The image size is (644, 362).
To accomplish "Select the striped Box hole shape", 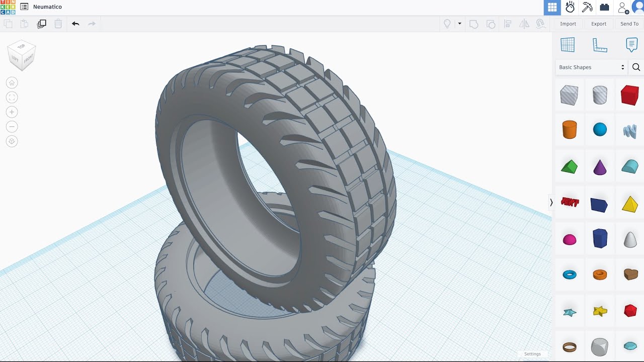I will (569, 95).
